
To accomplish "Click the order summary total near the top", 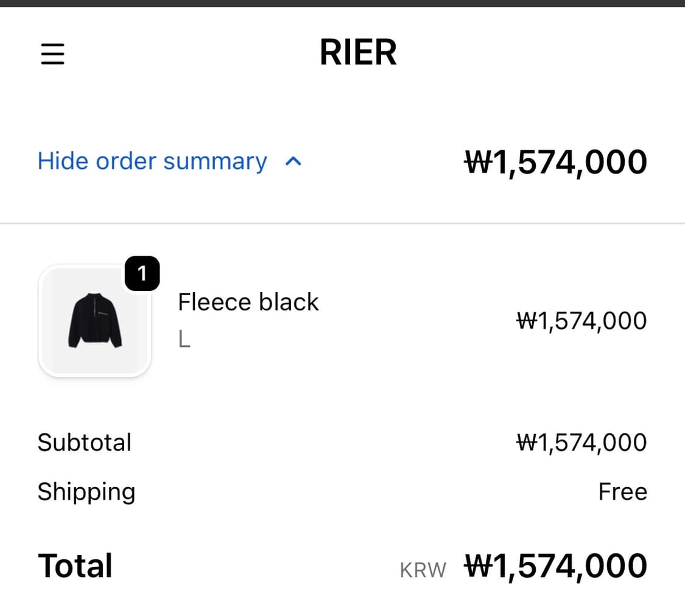I will tap(555, 161).
